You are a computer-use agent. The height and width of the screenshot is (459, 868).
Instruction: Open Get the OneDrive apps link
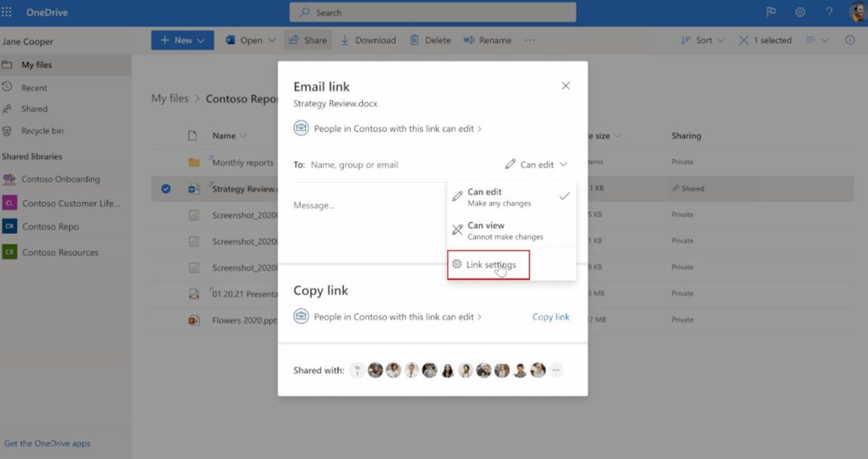click(46, 443)
